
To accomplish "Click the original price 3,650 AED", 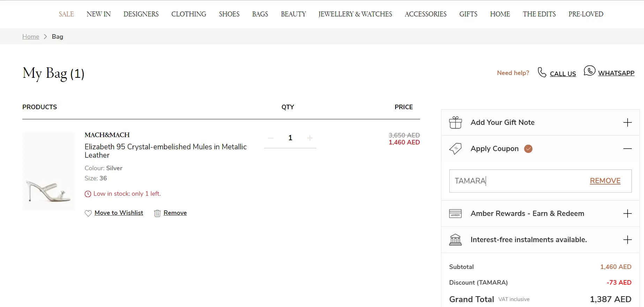I will [404, 135].
